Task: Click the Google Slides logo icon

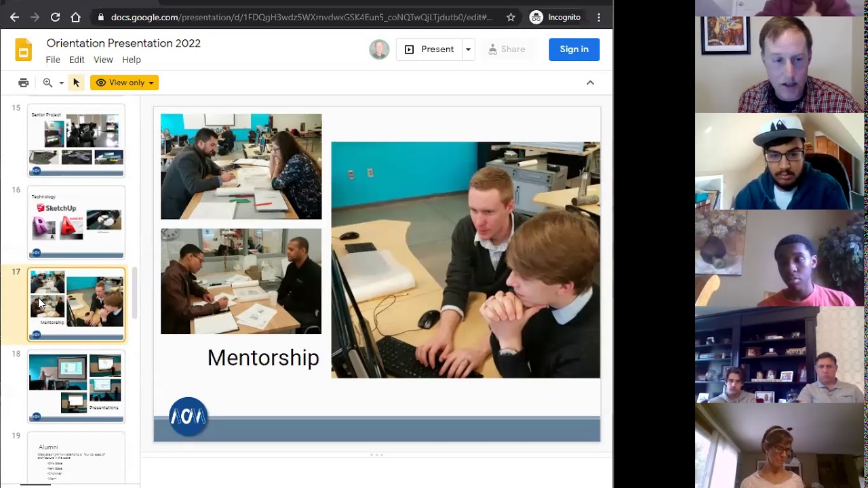Action: [23, 51]
